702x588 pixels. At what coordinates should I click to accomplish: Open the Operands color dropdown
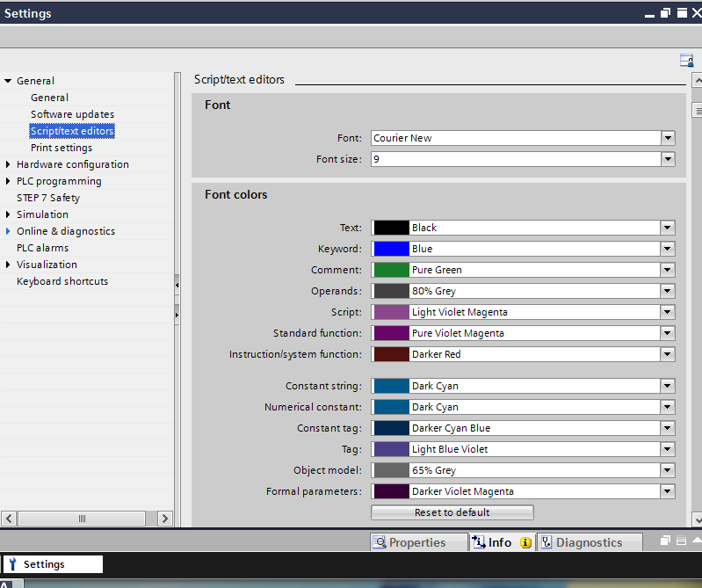(x=667, y=291)
